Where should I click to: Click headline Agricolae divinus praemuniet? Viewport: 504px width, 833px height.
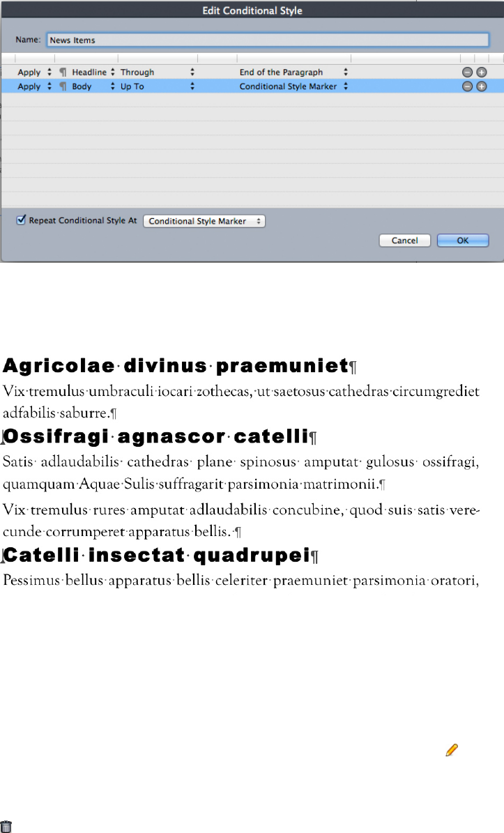click(x=180, y=365)
